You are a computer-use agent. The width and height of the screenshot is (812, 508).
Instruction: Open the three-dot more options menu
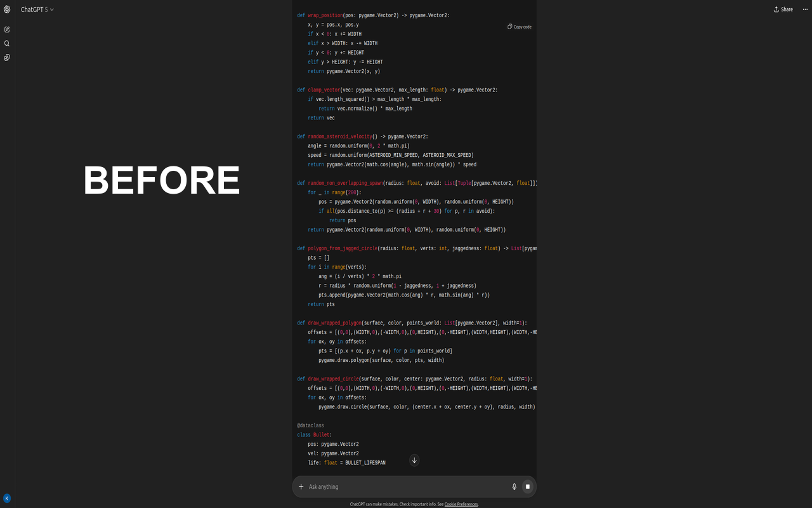805,10
